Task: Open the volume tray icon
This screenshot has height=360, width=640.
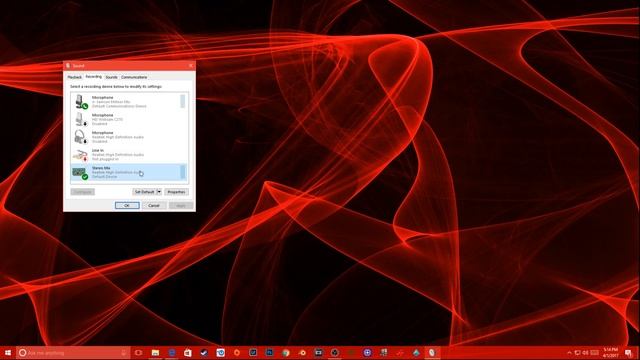Action: 585,353
